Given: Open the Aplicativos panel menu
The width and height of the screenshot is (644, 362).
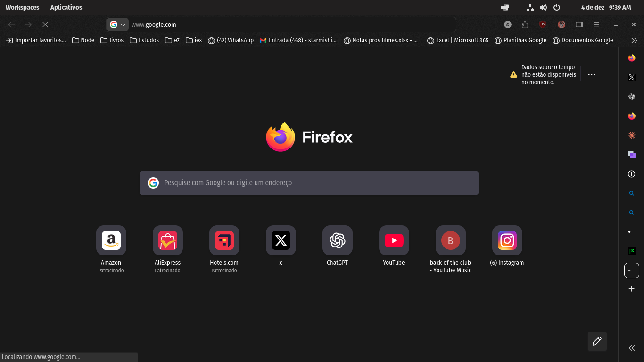Looking at the screenshot, I should [x=66, y=8].
